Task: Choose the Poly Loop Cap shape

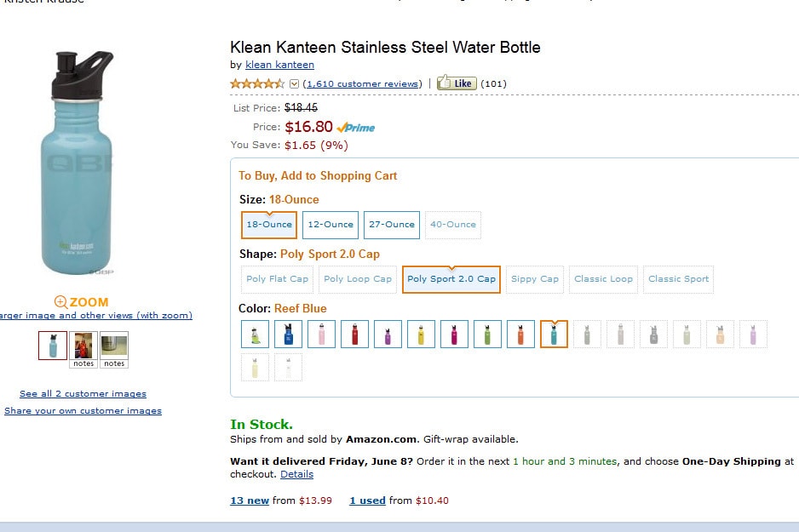Action: click(358, 279)
